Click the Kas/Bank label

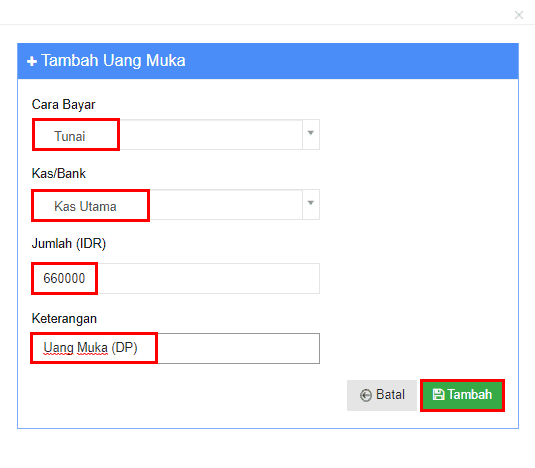59,173
